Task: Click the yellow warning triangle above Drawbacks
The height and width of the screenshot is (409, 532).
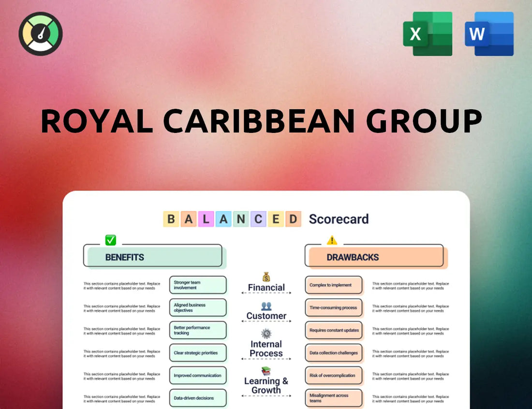Action: (332, 240)
